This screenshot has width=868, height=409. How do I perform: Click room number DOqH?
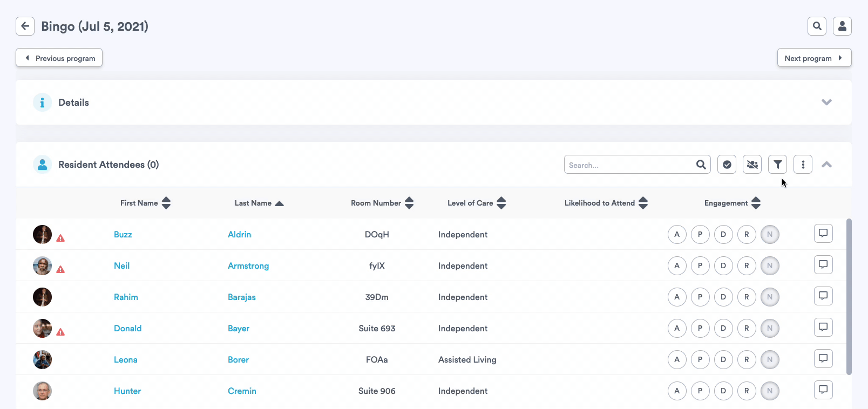pos(377,234)
